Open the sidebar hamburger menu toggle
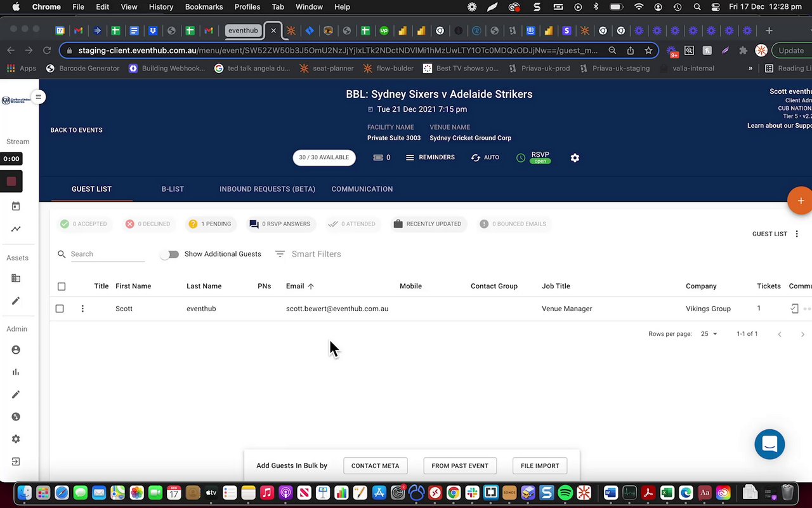The image size is (812, 508). 38,97
